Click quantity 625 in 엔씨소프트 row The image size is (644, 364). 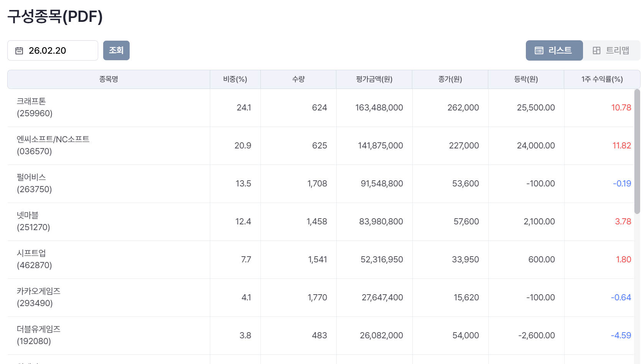click(x=320, y=145)
